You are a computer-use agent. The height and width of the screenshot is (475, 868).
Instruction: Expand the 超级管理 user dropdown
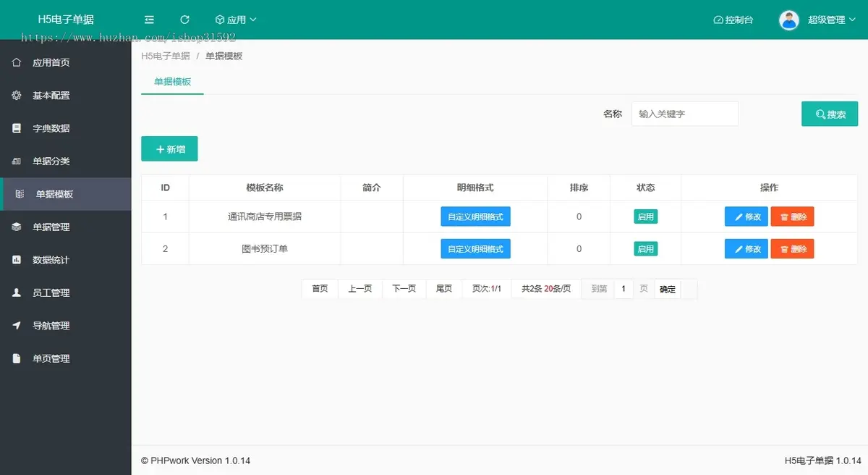coord(831,20)
